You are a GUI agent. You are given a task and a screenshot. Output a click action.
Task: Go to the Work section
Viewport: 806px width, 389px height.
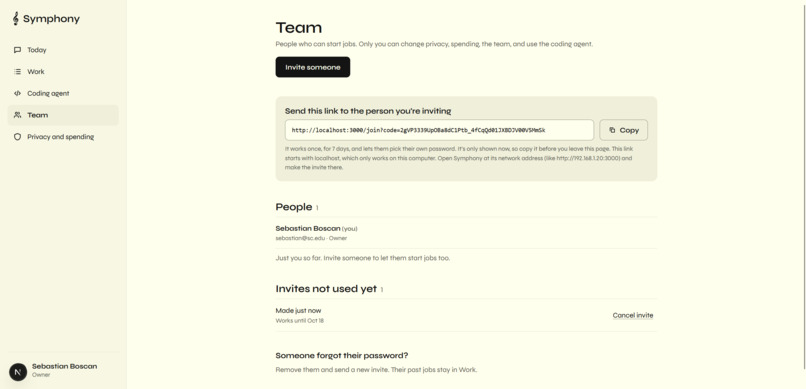[63, 71]
